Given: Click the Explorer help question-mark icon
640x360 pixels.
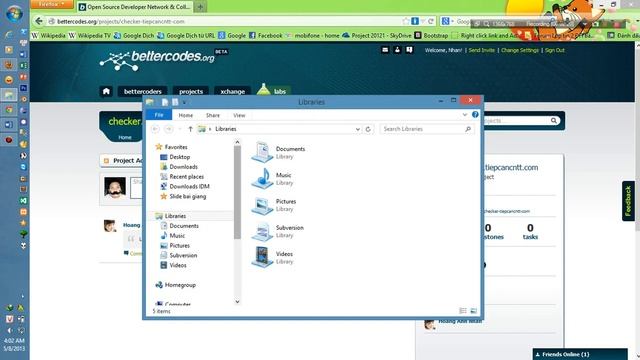Looking at the screenshot, I should [475, 115].
